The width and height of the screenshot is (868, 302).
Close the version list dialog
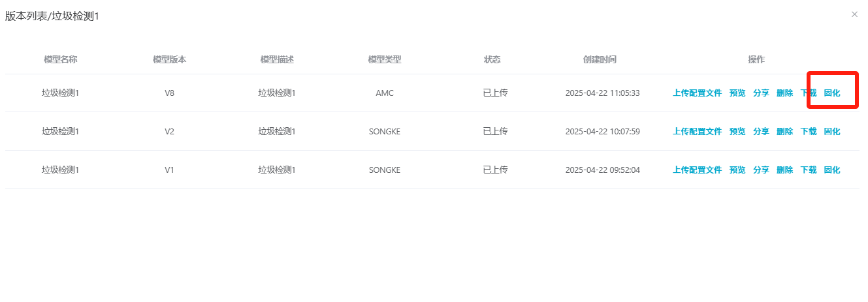click(854, 14)
